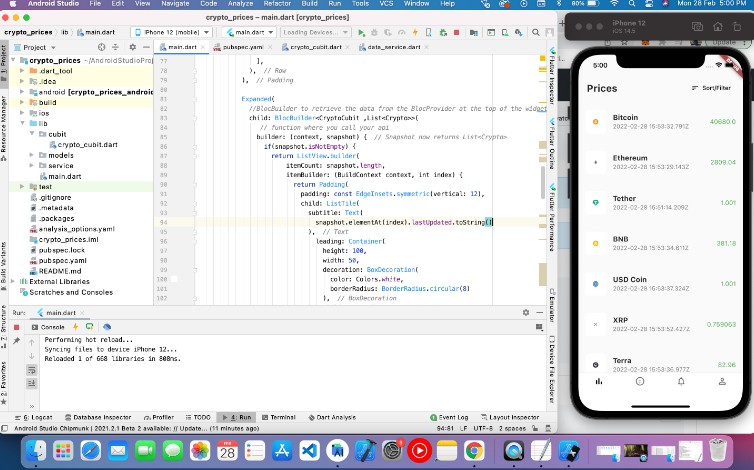Change the UTF-8 encoding in status bar
Image resolution: width=754 pixels, height=470 pixels.
(x=483, y=428)
